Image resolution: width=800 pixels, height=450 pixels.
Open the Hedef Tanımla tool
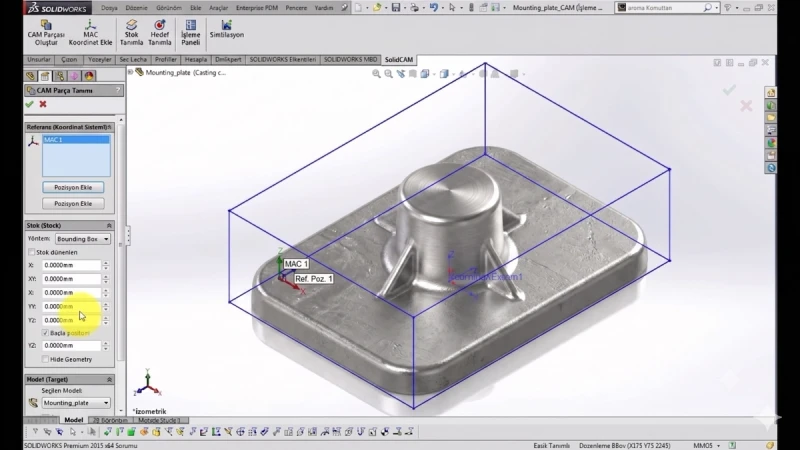tap(159, 33)
